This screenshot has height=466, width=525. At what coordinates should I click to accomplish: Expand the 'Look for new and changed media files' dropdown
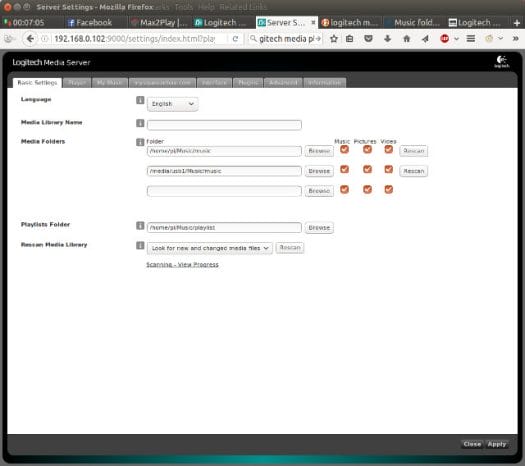[x=210, y=248]
